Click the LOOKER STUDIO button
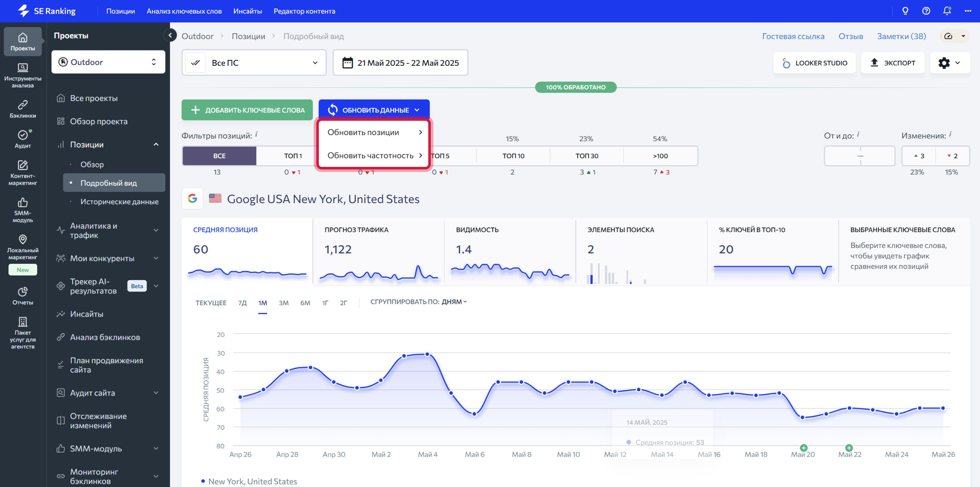Image resolution: width=980 pixels, height=487 pixels. [815, 63]
